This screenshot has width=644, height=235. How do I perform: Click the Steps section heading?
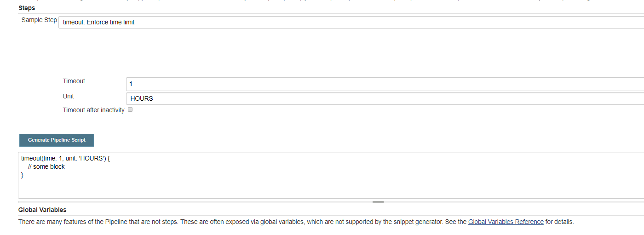(x=27, y=8)
